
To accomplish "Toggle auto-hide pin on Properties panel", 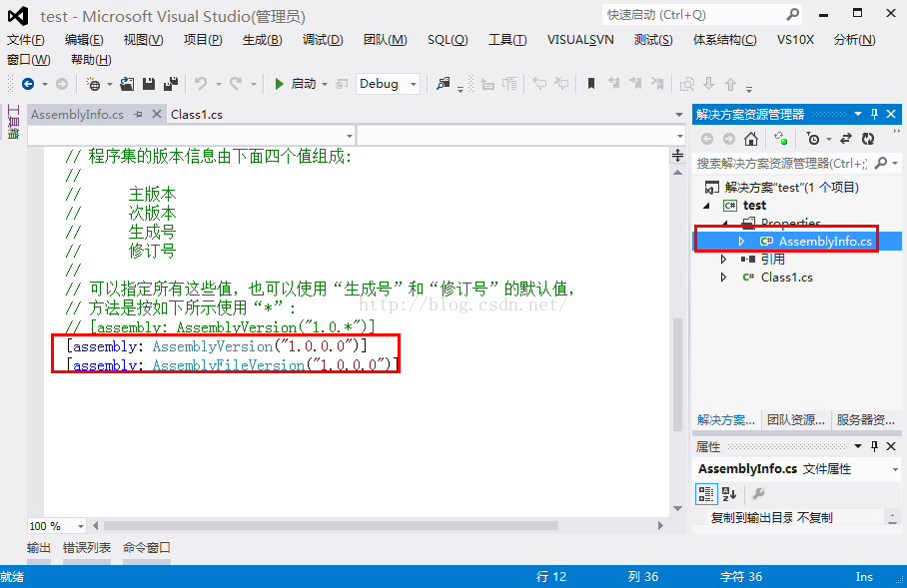I will tap(875, 446).
